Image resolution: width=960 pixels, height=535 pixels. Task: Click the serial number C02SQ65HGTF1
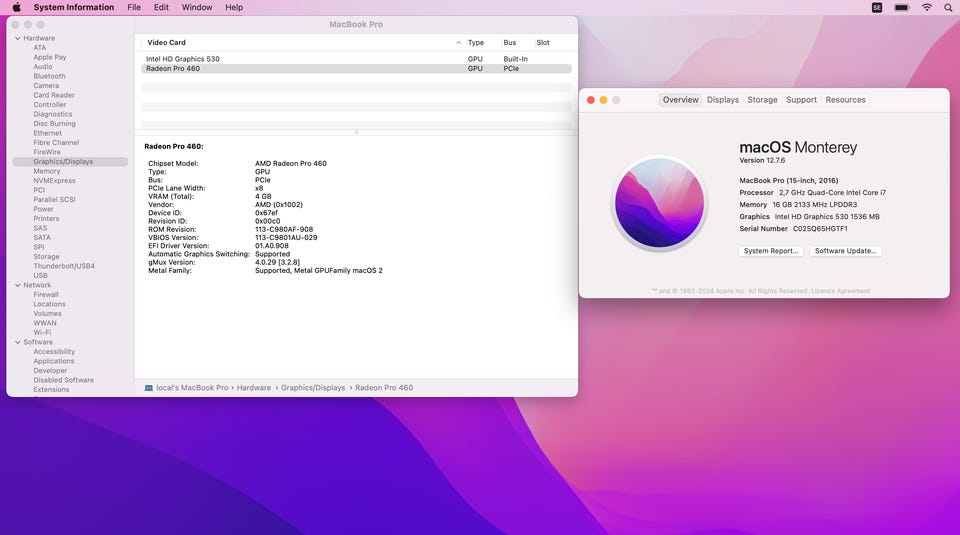pyautogui.click(x=820, y=228)
